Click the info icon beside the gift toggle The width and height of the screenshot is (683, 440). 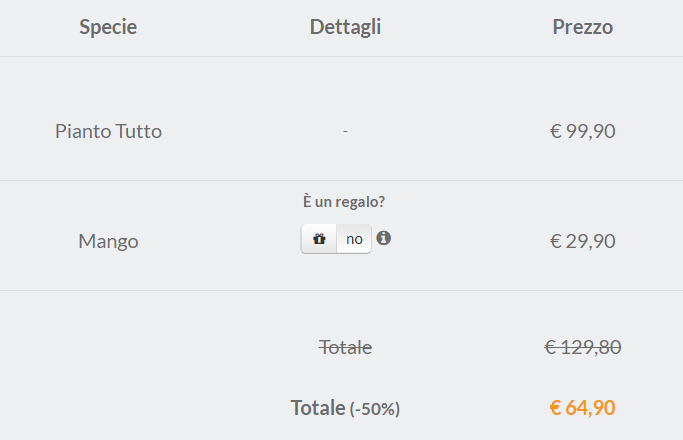(383, 238)
